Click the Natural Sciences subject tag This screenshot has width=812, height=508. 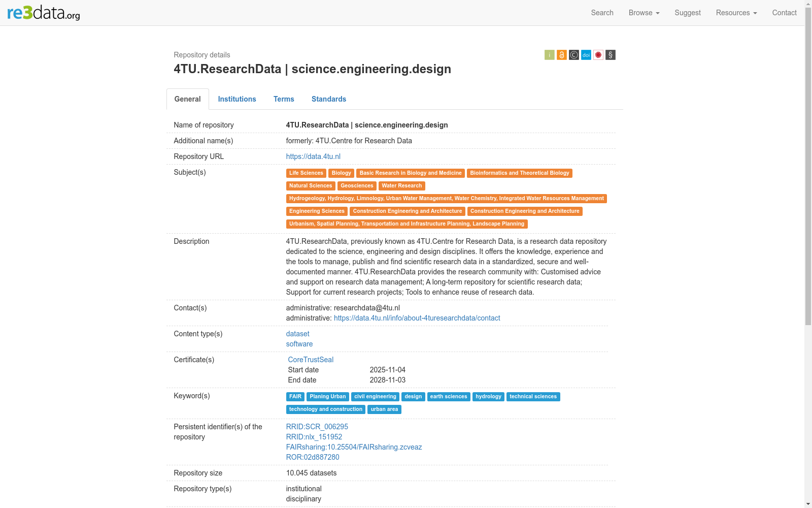pyautogui.click(x=311, y=186)
